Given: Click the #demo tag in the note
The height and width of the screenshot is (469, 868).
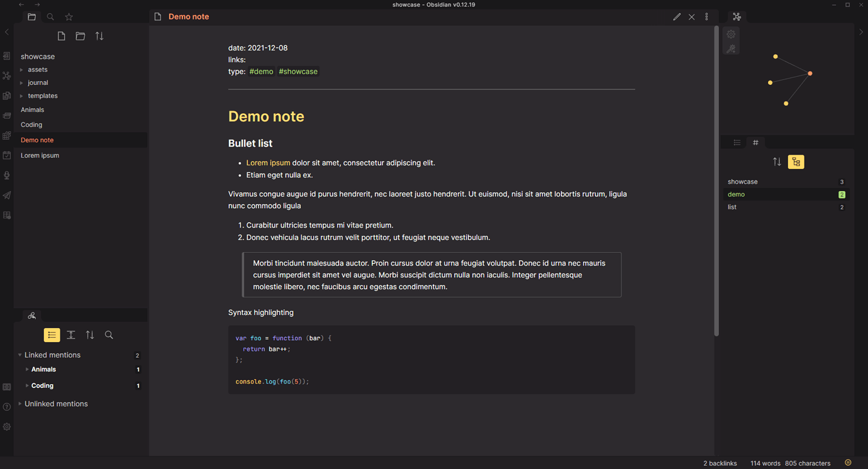Looking at the screenshot, I should 261,71.
